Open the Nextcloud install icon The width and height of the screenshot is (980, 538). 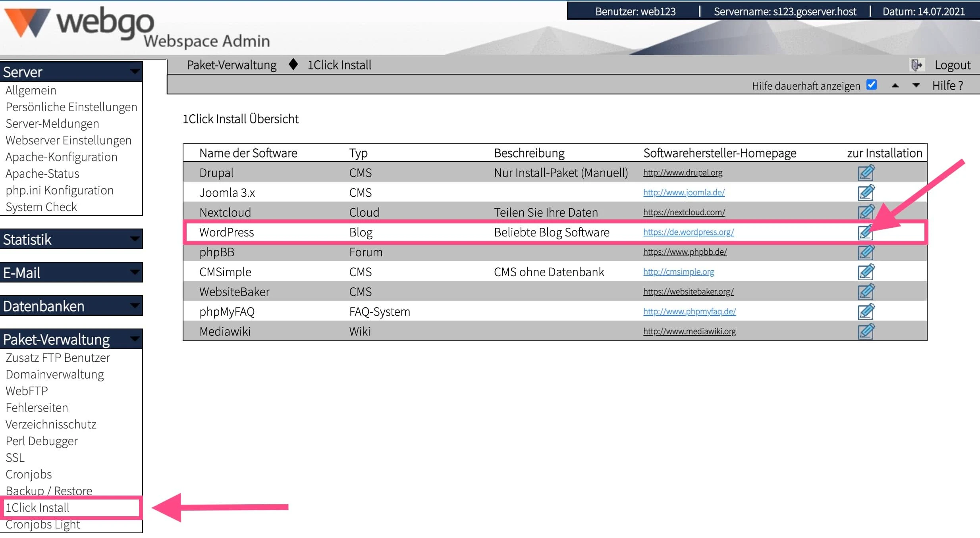click(866, 212)
